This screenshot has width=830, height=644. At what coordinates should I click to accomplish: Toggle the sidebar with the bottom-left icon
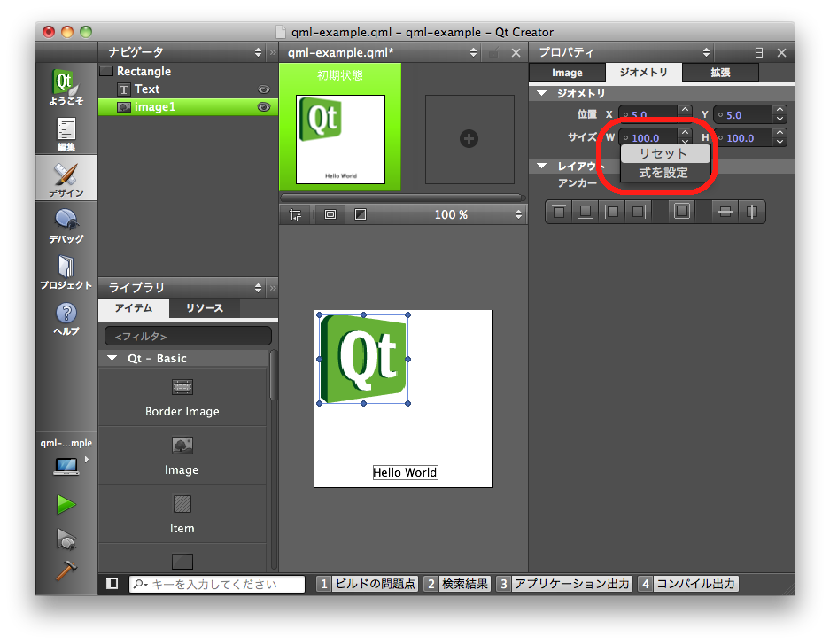coord(112,584)
